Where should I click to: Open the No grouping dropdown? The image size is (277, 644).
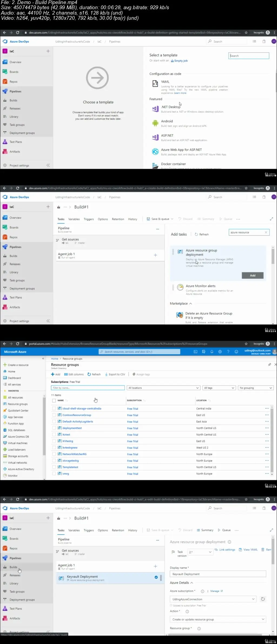tap(256, 388)
